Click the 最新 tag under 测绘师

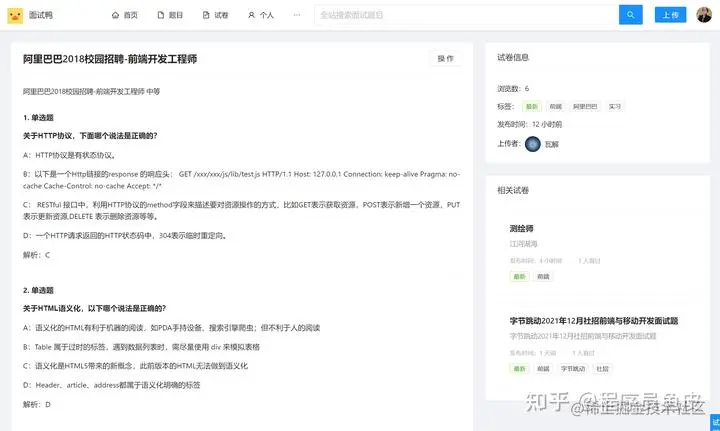click(x=519, y=276)
